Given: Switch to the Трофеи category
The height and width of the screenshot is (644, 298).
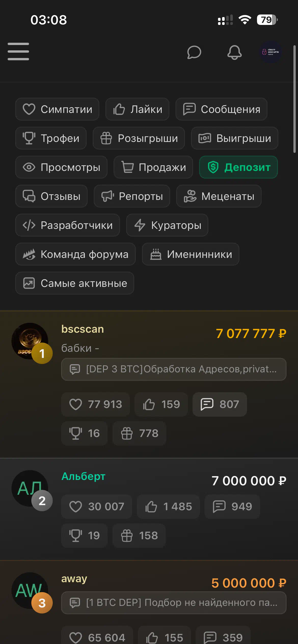Looking at the screenshot, I should [x=51, y=138].
